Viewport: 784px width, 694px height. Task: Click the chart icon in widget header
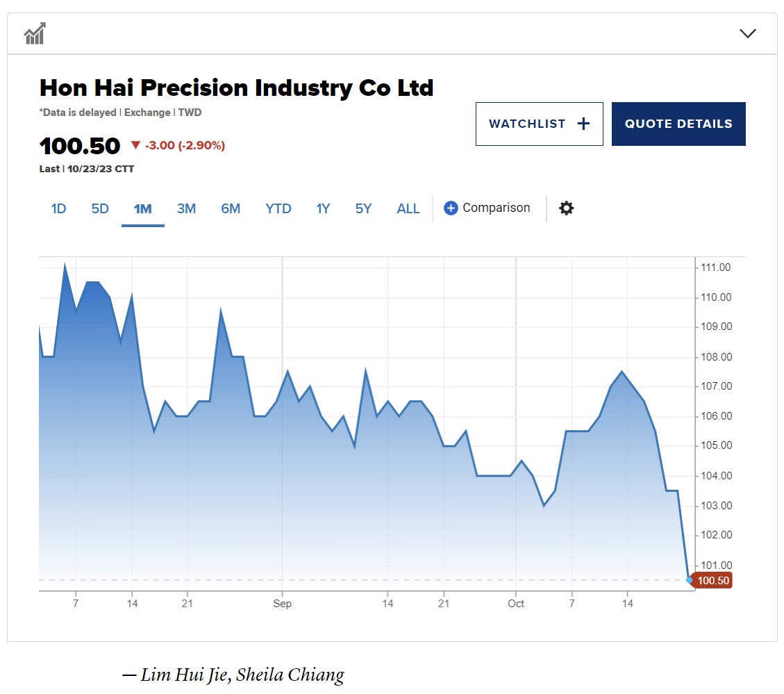pyautogui.click(x=35, y=33)
